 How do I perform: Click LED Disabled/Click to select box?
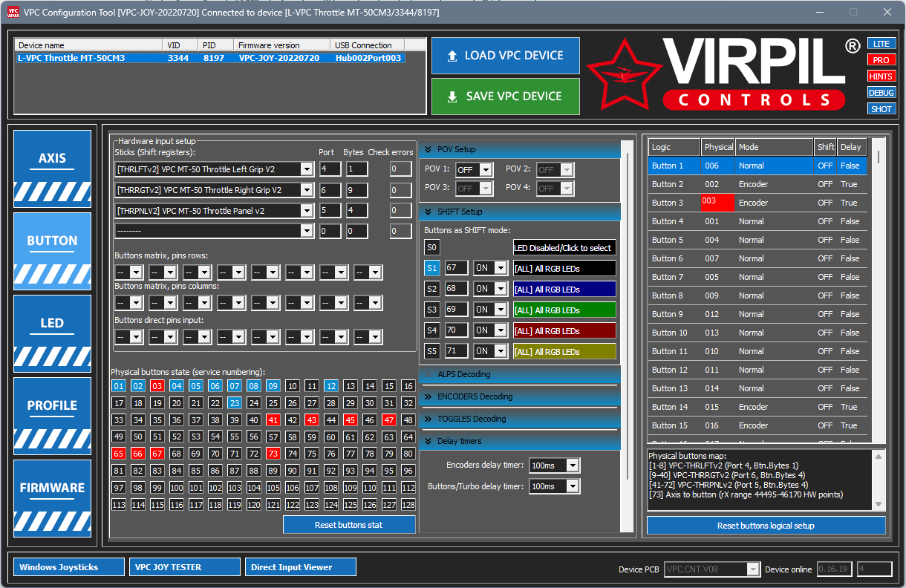click(x=564, y=248)
